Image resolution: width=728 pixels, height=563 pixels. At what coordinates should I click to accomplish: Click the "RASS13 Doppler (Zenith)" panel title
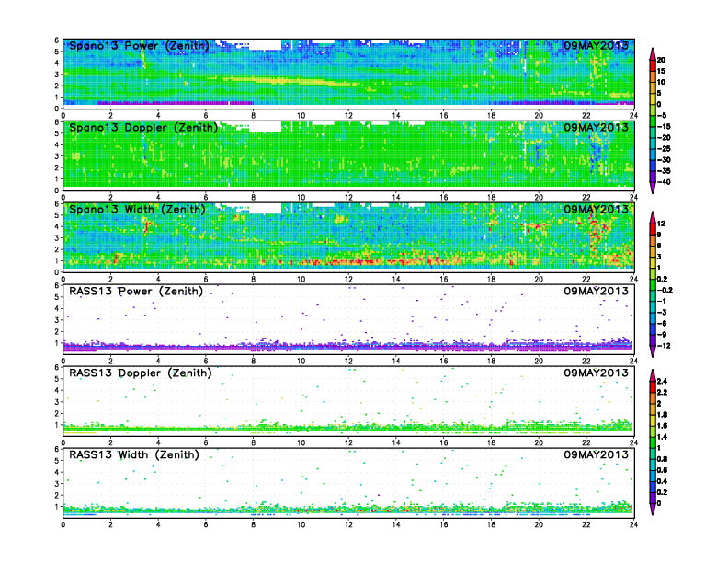[x=141, y=373]
